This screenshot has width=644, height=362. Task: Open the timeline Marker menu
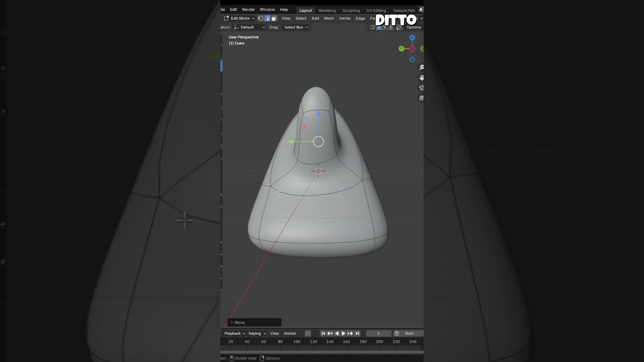290,333
